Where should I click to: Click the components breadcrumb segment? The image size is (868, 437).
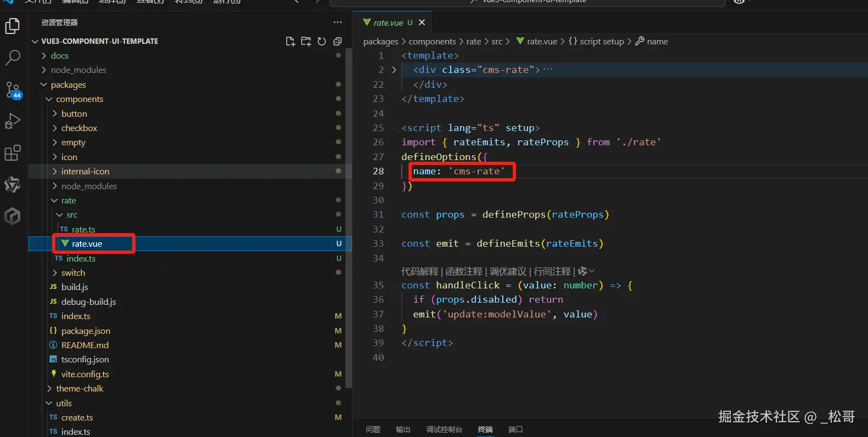tap(432, 42)
